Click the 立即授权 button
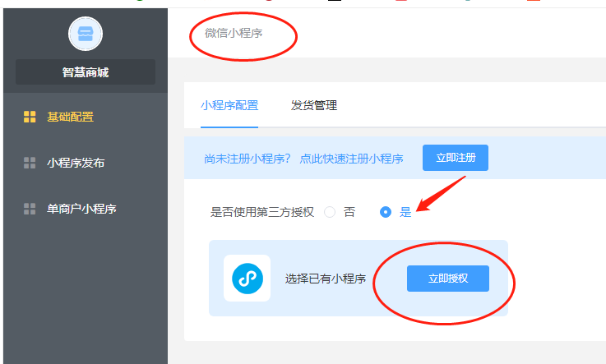The width and height of the screenshot is (606, 364). [448, 279]
